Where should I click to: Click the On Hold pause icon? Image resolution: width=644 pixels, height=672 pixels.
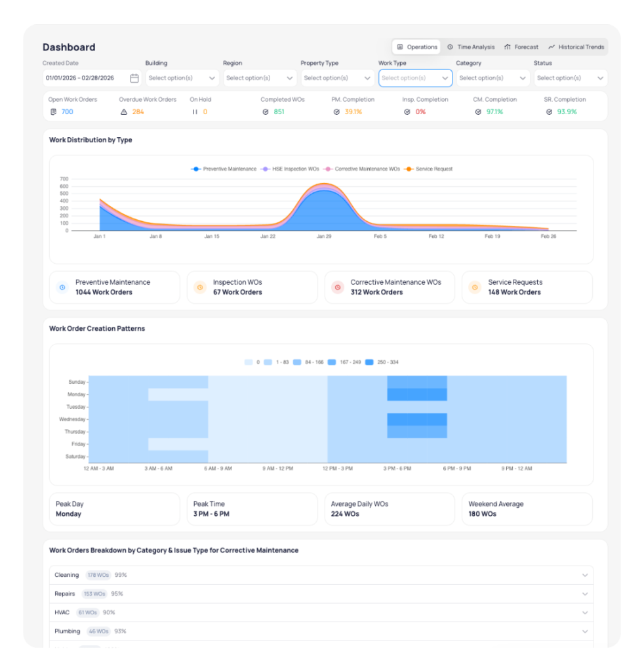(x=195, y=112)
